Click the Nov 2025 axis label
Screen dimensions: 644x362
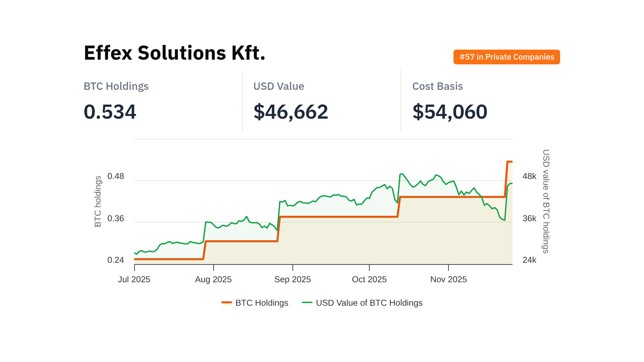coord(448,279)
